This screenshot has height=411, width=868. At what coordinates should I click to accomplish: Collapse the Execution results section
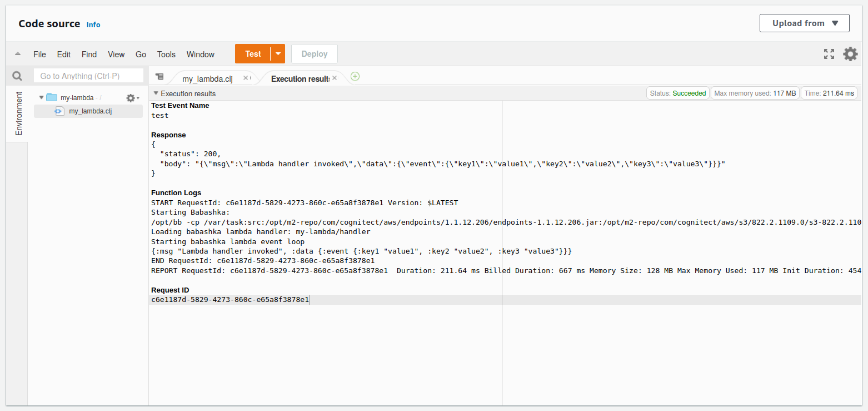point(156,93)
